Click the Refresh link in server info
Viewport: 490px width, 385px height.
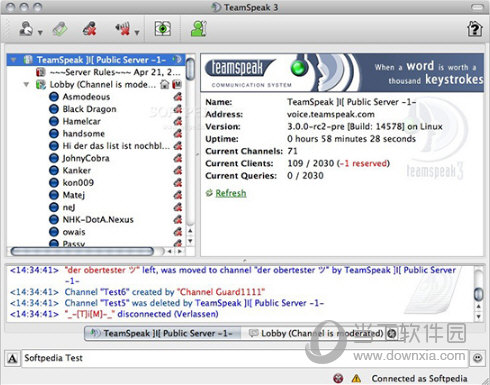pyautogui.click(x=231, y=193)
